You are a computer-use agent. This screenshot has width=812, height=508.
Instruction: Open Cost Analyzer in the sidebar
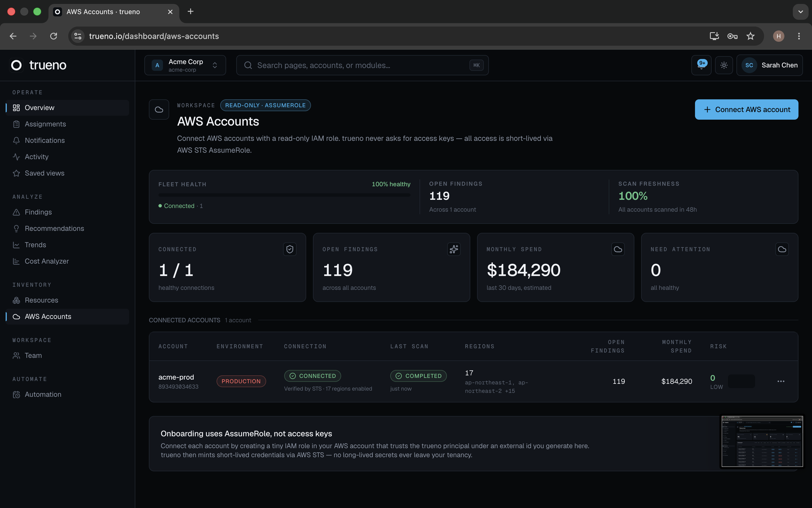[67, 261]
